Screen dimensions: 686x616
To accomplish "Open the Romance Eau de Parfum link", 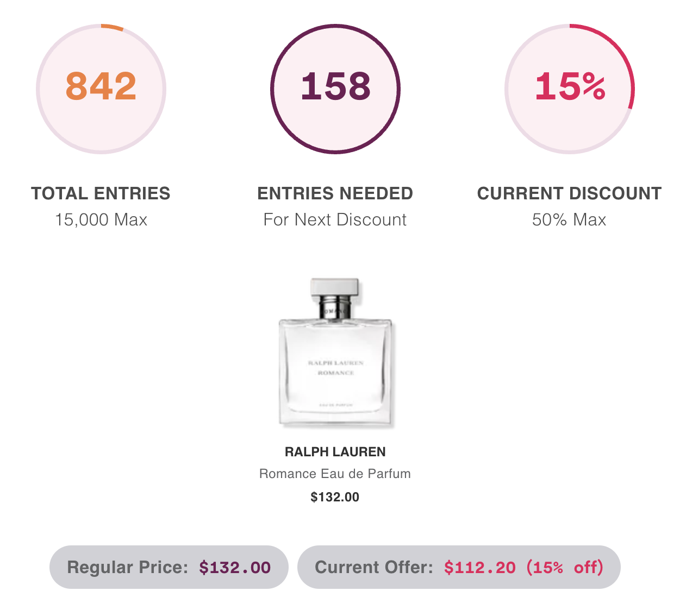I will (x=335, y=474).
